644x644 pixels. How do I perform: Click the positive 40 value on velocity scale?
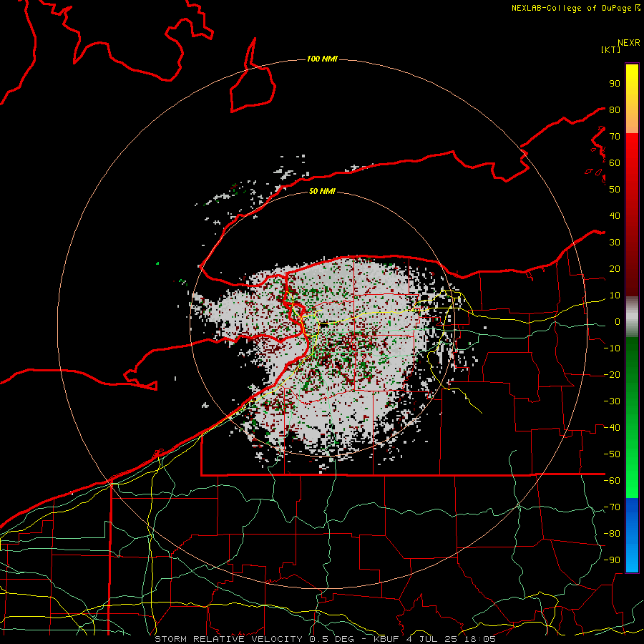615,216
